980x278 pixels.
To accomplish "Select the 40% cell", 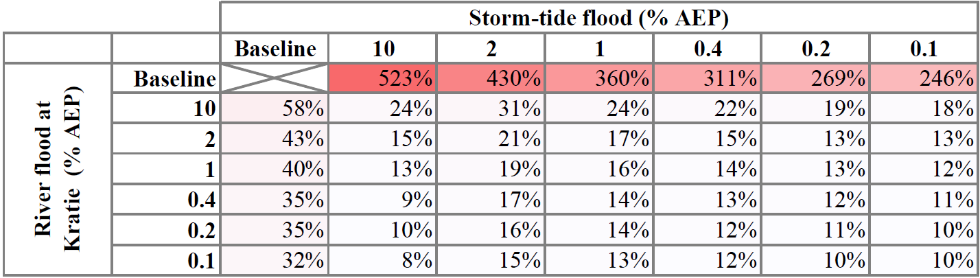I will [x=274, y=168].
